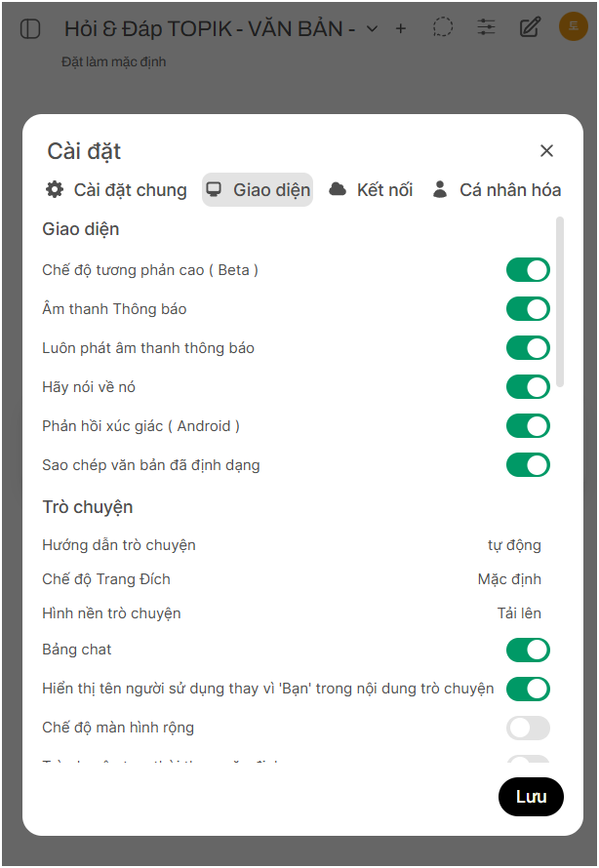This screenshot has height=868, width=599.
Task: Click the settings dialog scrollbar
Action: point(560,302)
